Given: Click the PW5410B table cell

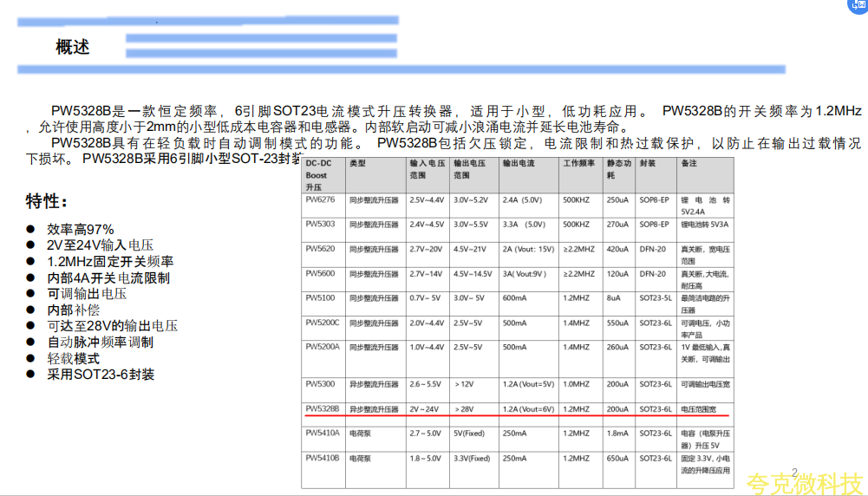Looking at the screenshot, I should (x=323, y=458).
